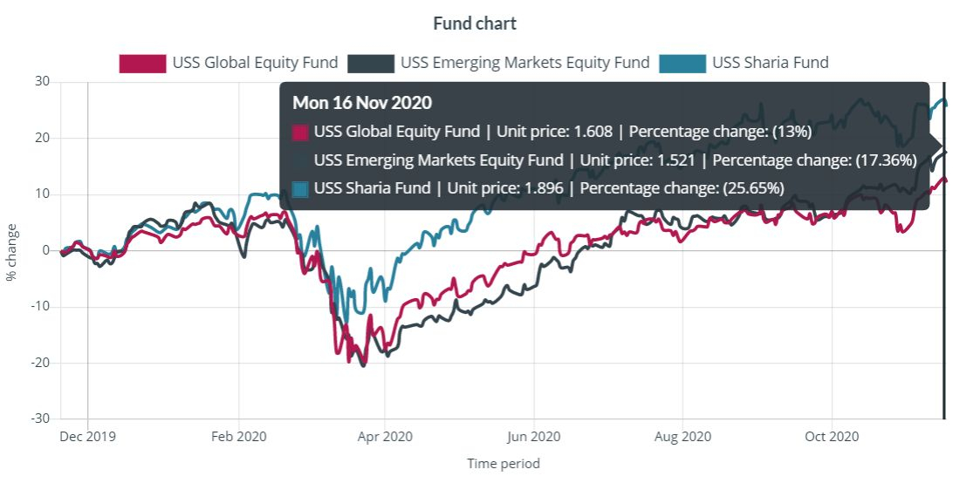Click the teal square icon in the tooltip

(x=300, y=188)
